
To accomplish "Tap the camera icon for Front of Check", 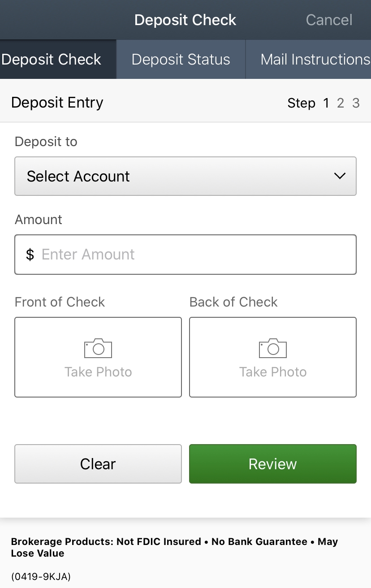I will tap(98, 348).
